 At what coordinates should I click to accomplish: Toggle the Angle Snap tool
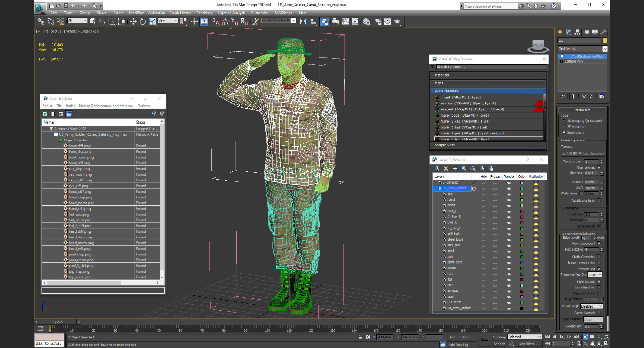225,21
